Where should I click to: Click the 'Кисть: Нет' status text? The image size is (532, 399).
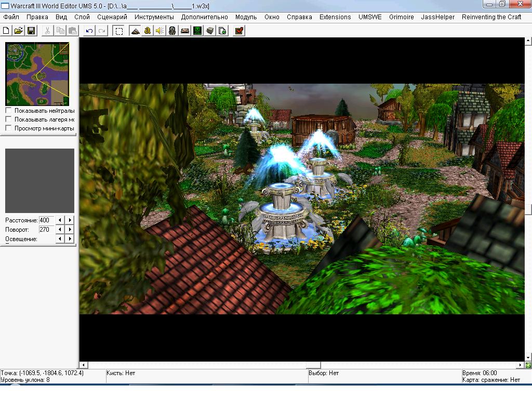(x=121, y=373)
